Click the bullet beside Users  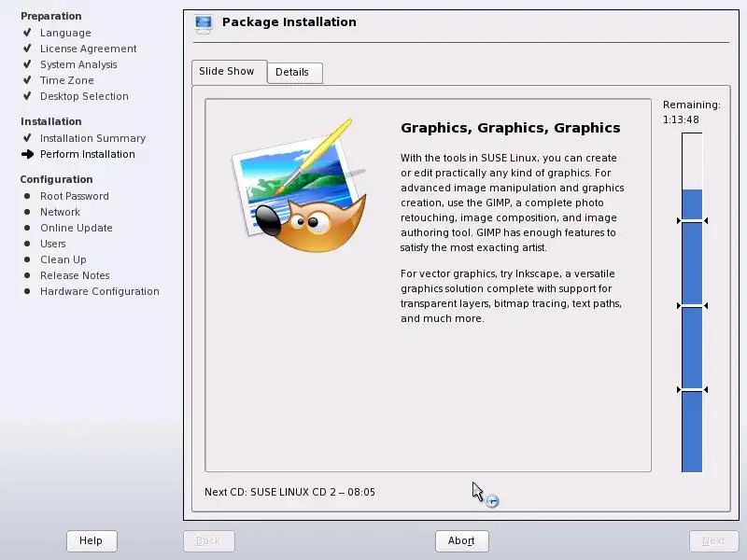[x=27, y=244]
